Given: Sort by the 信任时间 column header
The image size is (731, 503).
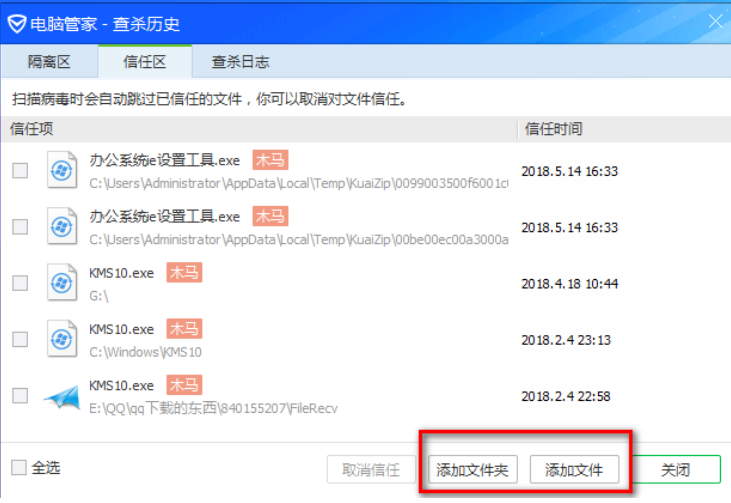Looking at the screenshot, I should pyautogui.click(x=554, y=129).
